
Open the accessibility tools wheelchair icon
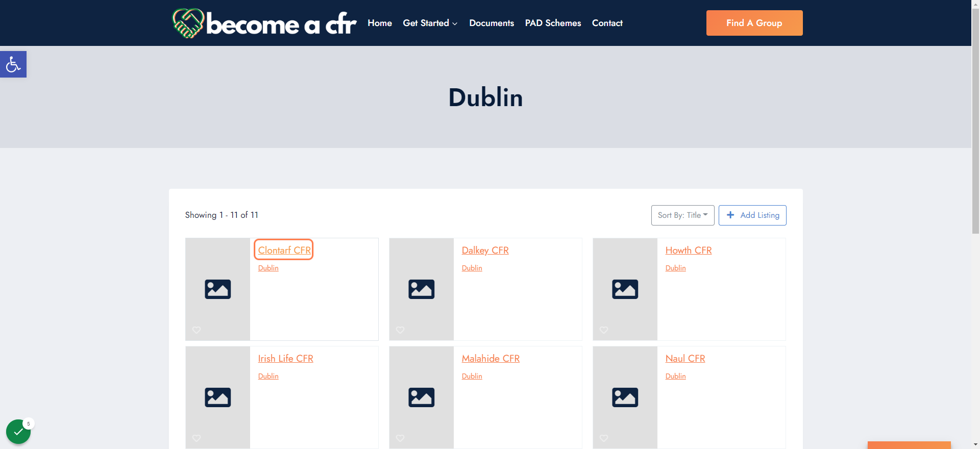(13, 64)
